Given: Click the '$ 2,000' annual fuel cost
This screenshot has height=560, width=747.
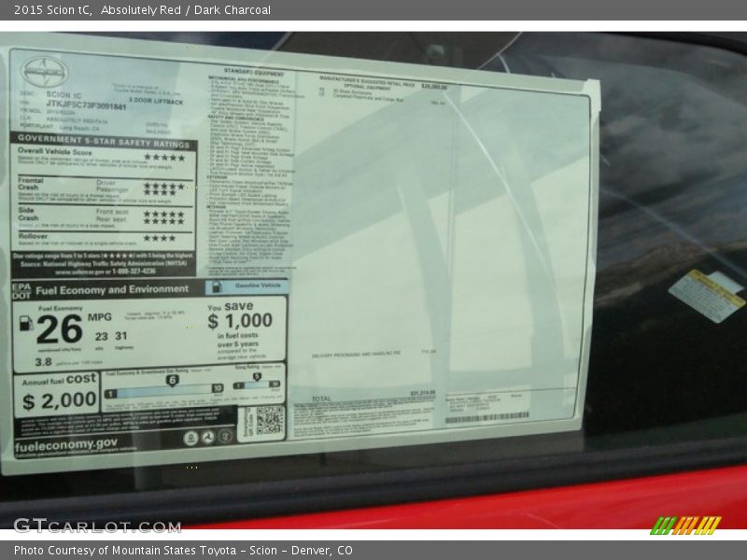Looking at the screenshot, I should [60, 400].
